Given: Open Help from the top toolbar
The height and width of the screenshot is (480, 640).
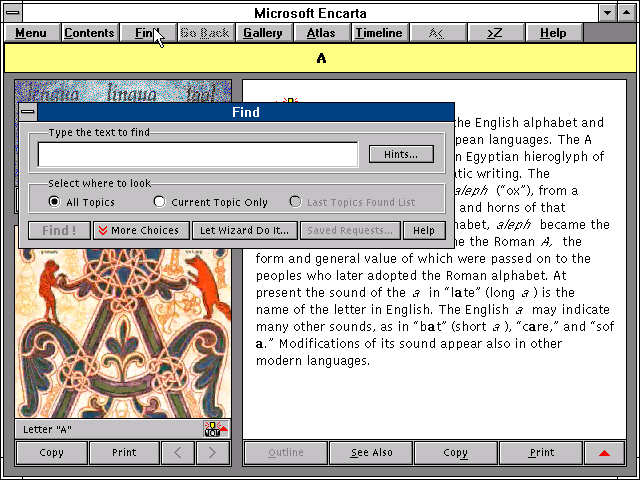Looking at the screenshot, I should [x=553, y=33].
